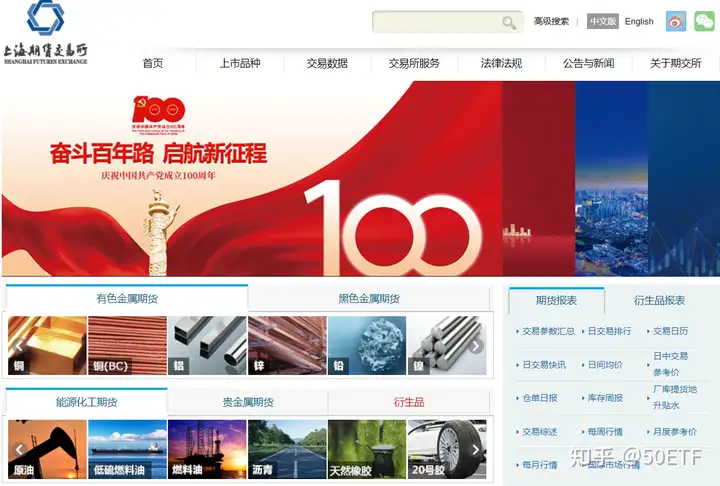The image size is (720, 486).
Task: Open the Weibo social icon
Action: (676, 22)
